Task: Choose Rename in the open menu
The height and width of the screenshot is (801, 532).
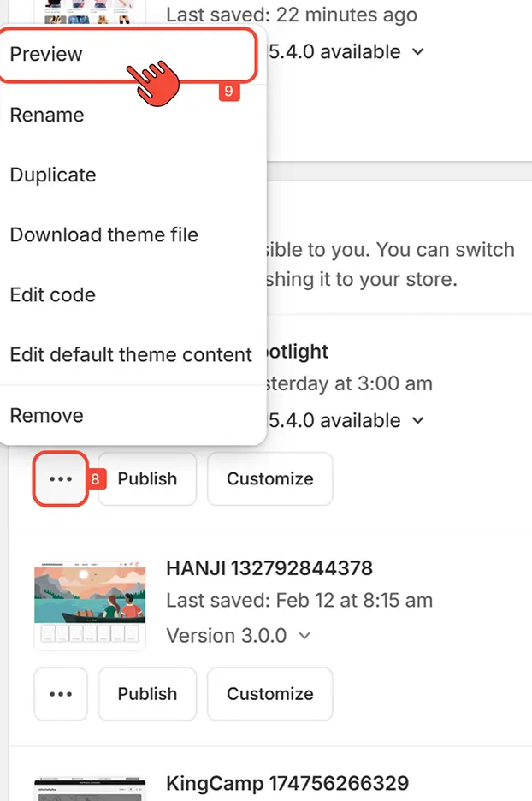Action: 46,115
